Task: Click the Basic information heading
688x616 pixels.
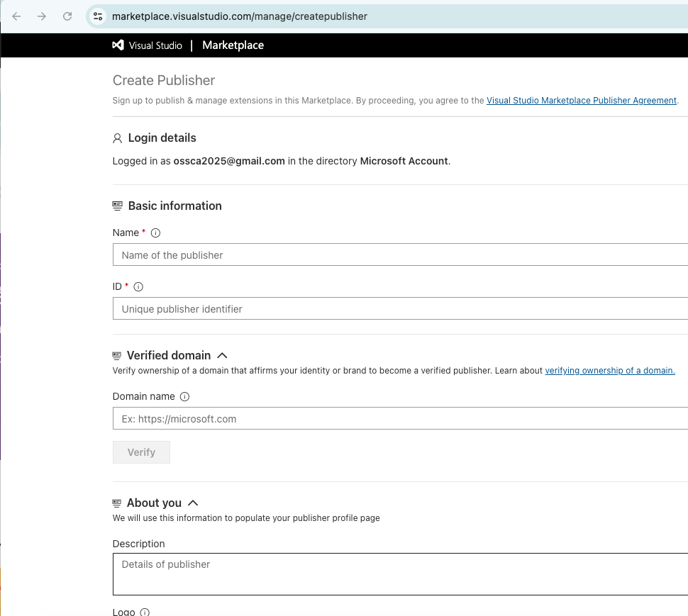Action: [x=175, y=206]
